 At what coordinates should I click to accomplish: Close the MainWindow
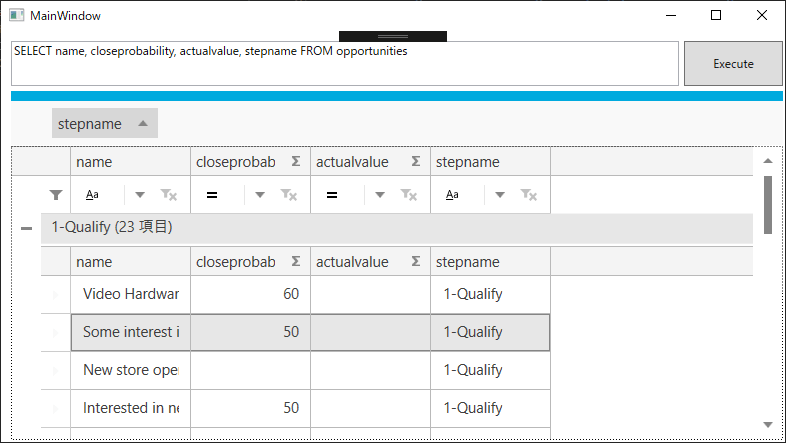point(761,16)
